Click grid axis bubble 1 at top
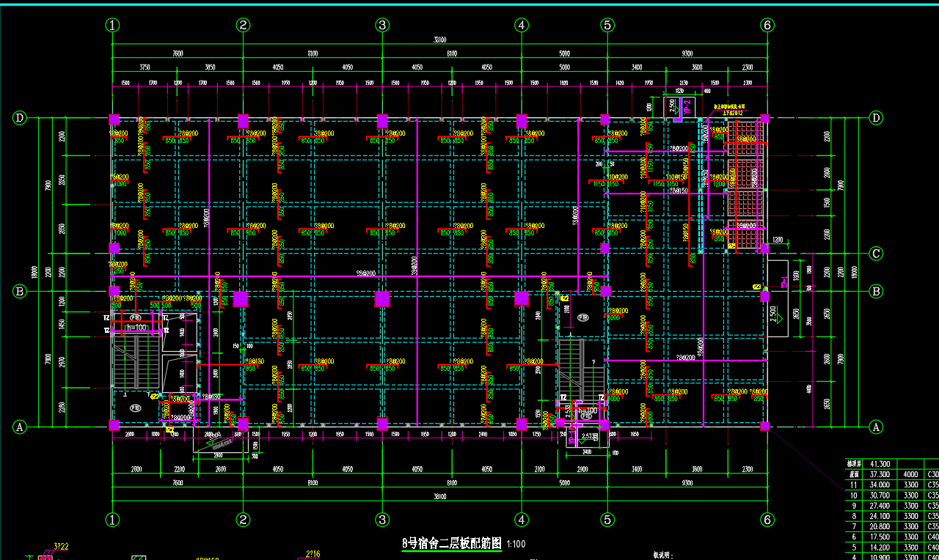 point(112,25)
